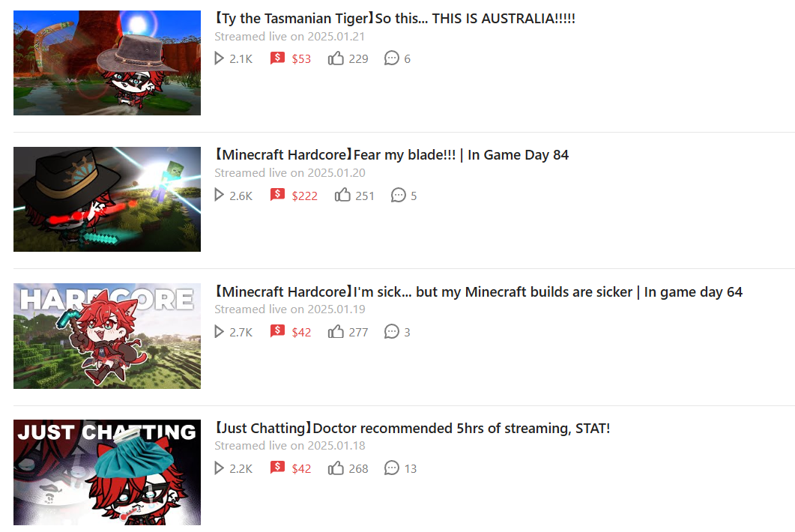The width and height of the screenshot is (795, 532).
Task: Click the thumbs-up icon with 229 likes
Action: [336, 58]
